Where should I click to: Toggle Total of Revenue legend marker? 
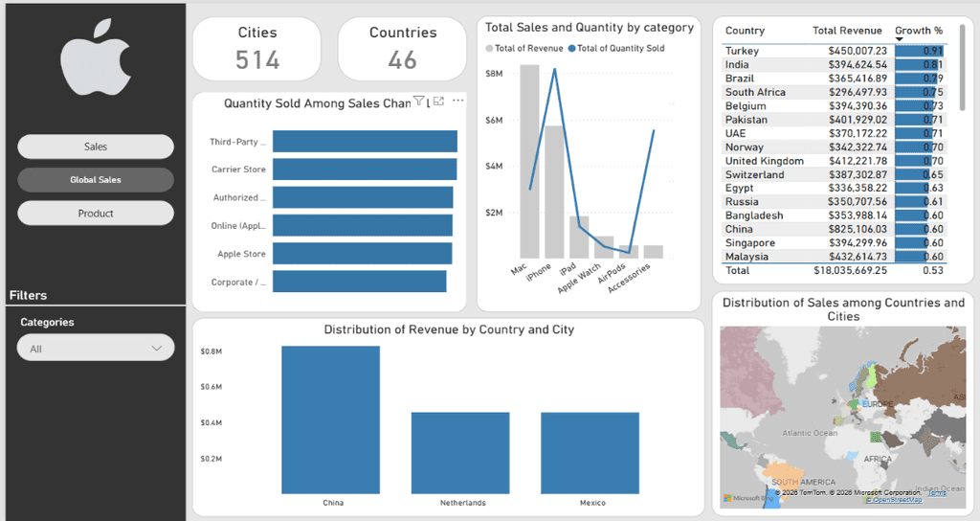[x=489, y=48]
